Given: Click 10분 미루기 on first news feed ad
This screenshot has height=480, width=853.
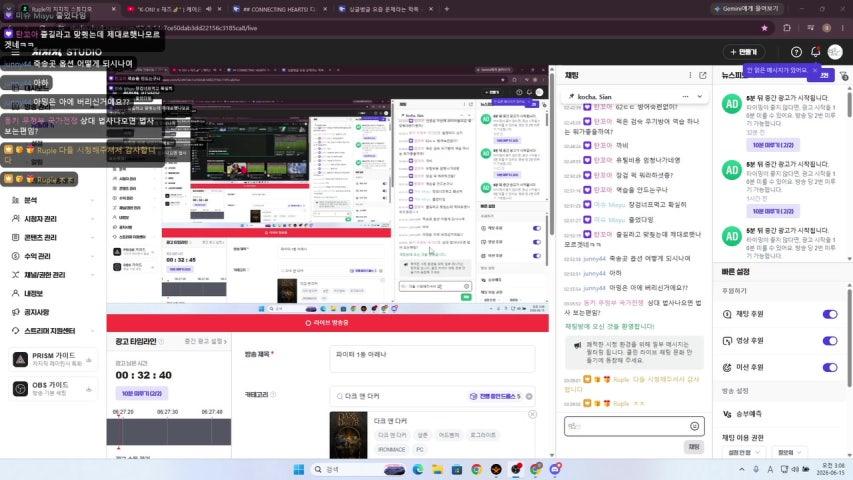Looking at the screenshot, I should 772,145.
